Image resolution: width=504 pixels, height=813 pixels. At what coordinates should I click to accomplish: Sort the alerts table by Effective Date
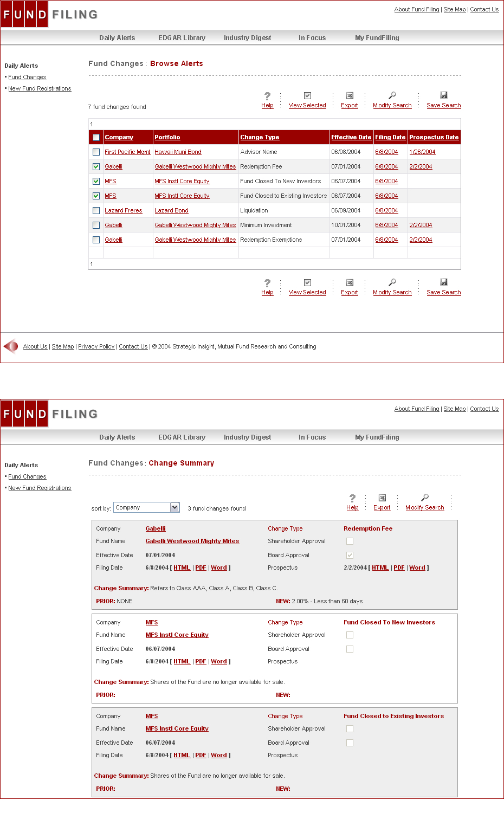coord(351,138)
